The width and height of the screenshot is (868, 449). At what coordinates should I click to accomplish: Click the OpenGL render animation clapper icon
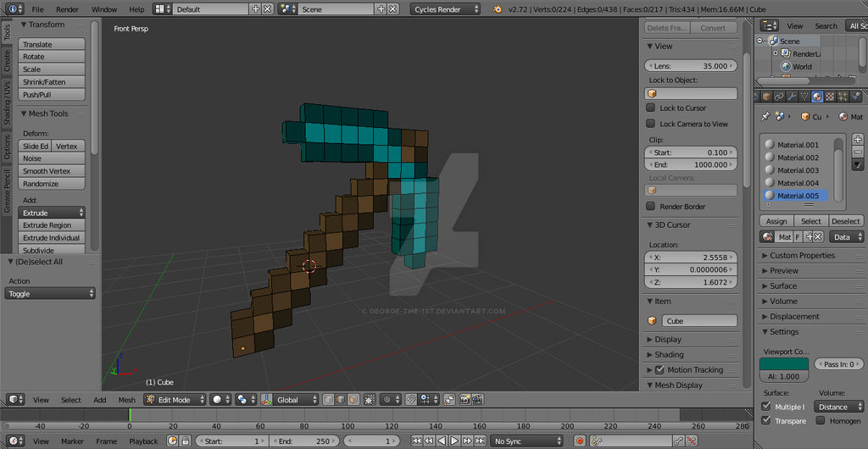477,399
